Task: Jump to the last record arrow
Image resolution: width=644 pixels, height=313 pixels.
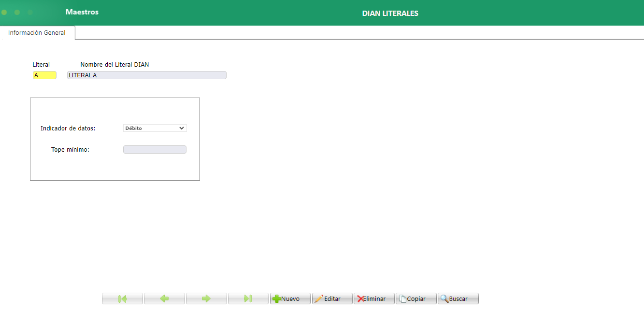Action: click(x=248, y=299)
